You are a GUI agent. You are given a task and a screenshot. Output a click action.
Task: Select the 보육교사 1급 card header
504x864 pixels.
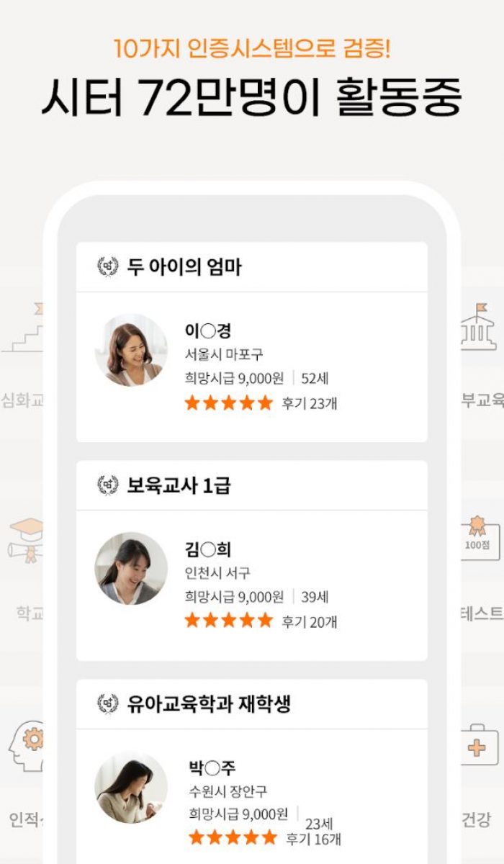252,485
